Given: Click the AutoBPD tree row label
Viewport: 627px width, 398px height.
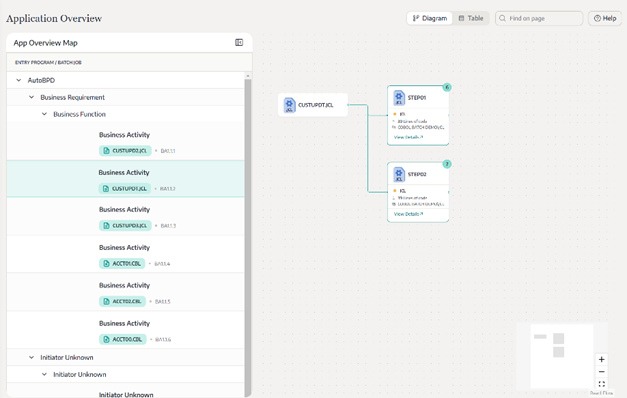Looking at the screenshot, I should pyautogui.click(x=41, y=80).
